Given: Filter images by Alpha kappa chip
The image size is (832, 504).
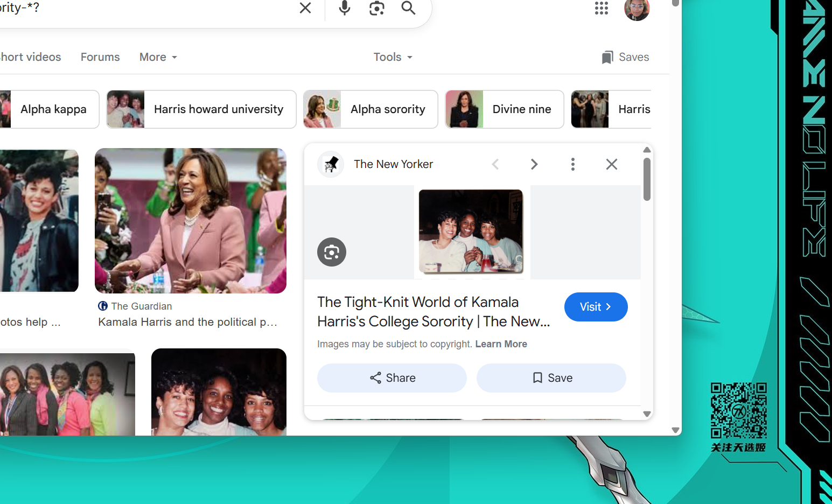Looking at the screenshot, I should (50, 109).
